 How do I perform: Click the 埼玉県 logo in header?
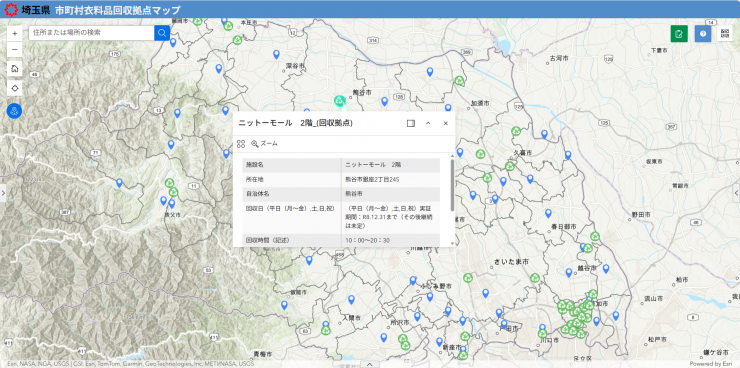pos(27,9)
